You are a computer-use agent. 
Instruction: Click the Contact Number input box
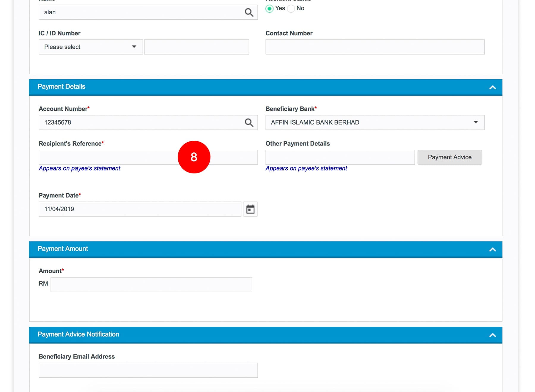[374, 47]
